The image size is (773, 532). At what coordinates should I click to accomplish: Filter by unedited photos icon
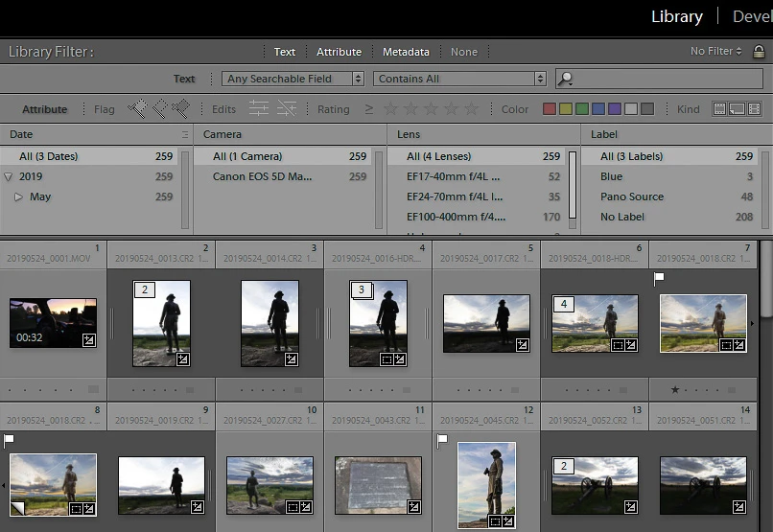point(287,108)
